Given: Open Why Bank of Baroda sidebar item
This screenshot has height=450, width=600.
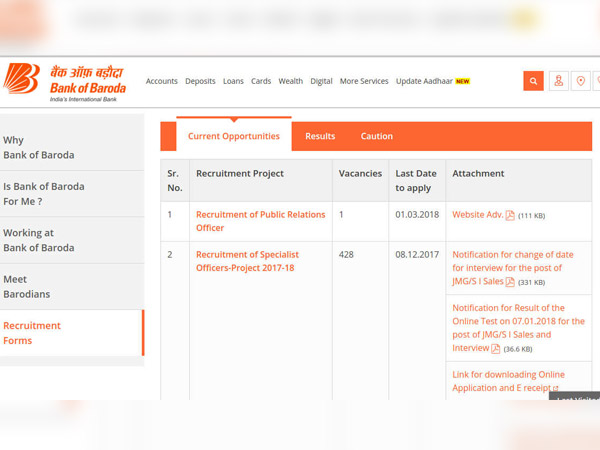Looking at the screenshot, I should pyautogui.click(x=72, y=147).
